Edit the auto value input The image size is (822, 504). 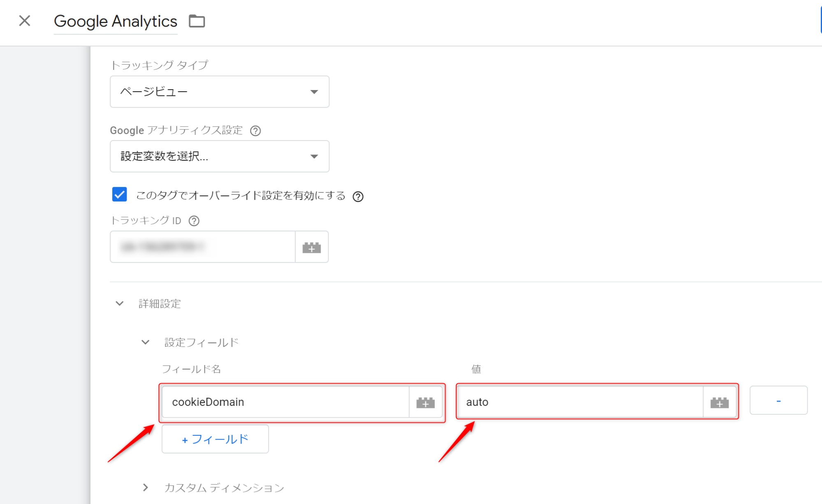coord(580,402)
